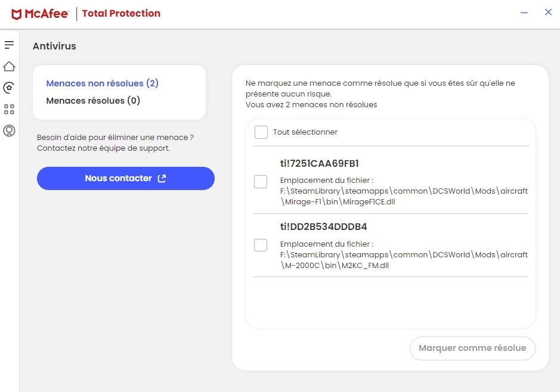Click the McAfee shield logo
The height and width of the screenshot is (392, 560).
click(x=17, y=14)
